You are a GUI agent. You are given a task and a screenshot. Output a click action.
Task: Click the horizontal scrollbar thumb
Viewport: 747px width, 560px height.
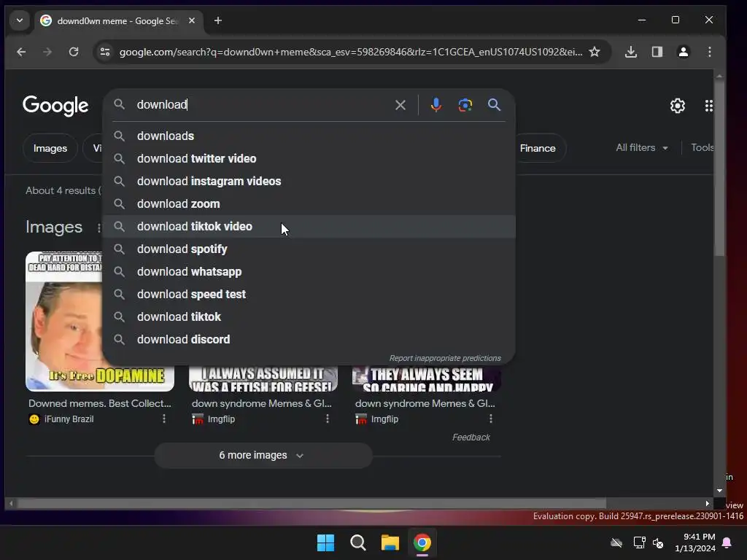pos(311,503)
